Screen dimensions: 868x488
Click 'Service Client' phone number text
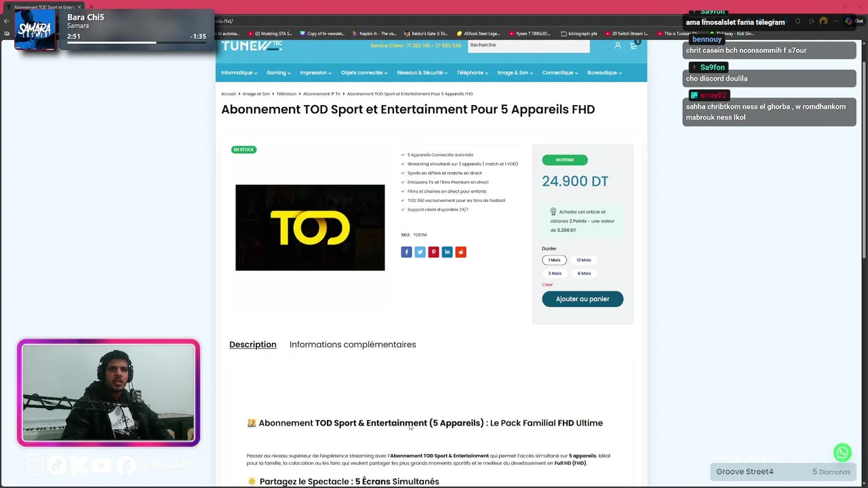point(416,46)
